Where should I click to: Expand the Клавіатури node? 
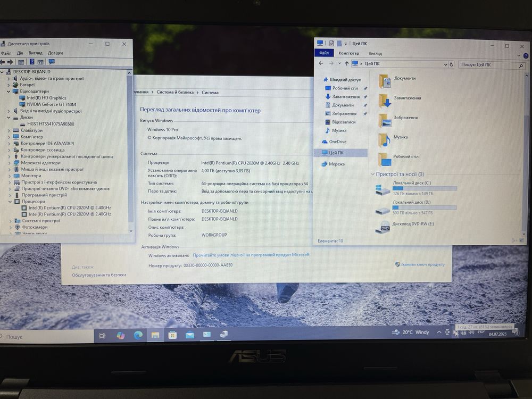9,130
